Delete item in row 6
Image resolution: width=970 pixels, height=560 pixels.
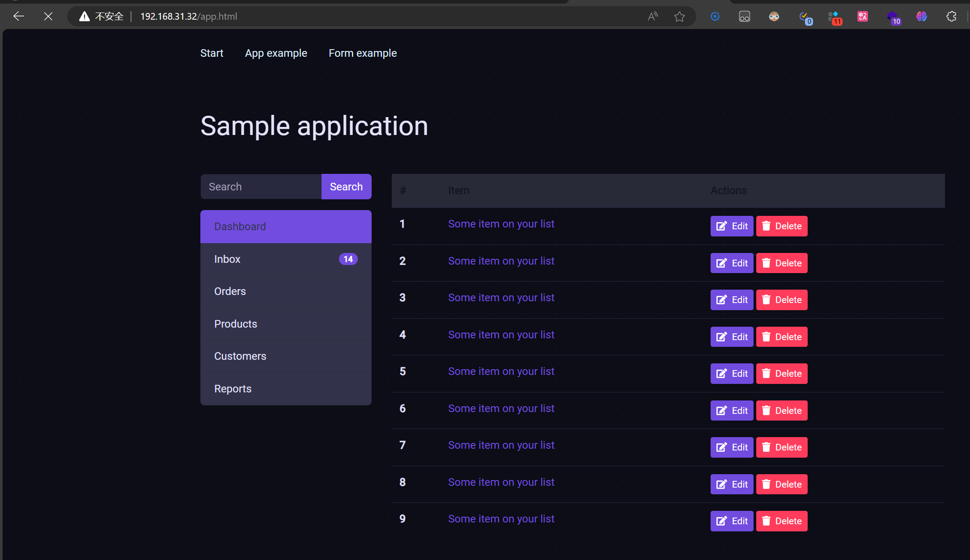click(x=782, y=411)
